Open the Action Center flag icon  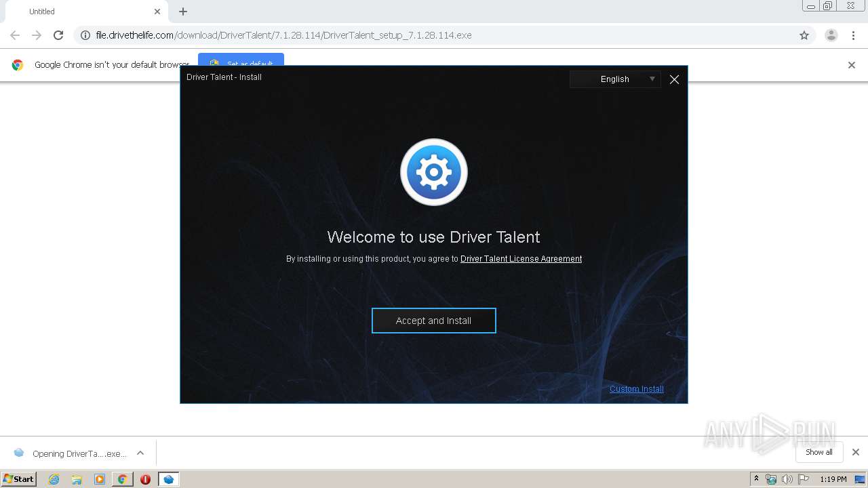click(804, 479)
